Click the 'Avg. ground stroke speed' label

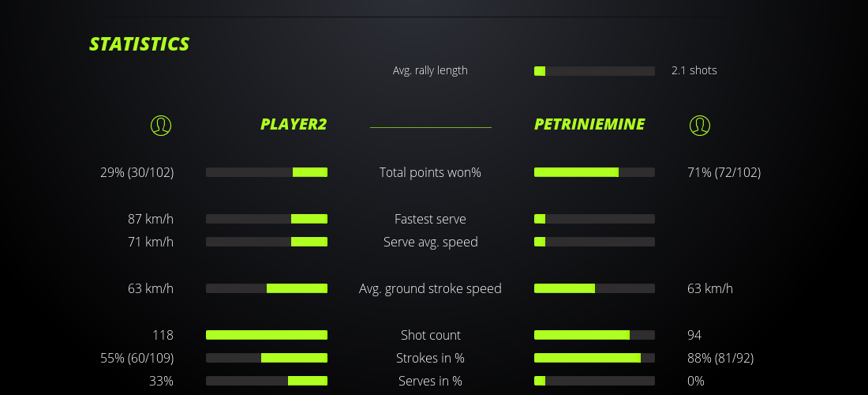coord(430,288)
